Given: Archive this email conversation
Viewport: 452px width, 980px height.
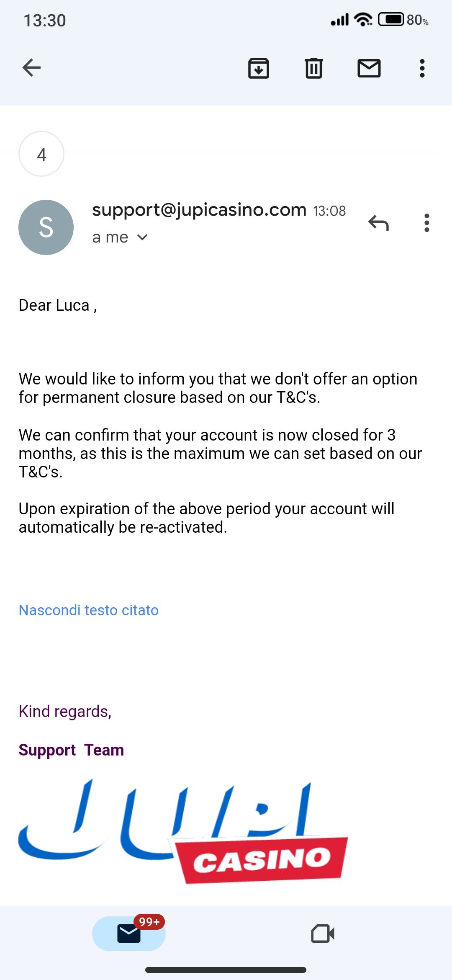Looking at the screenshot, I should pos(259,68).
